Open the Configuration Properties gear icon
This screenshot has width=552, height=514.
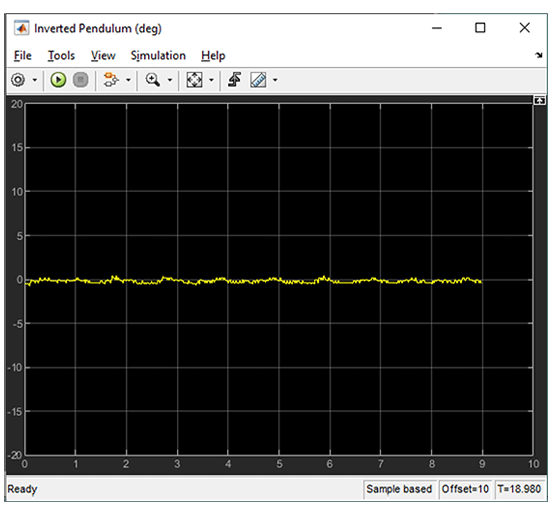18,80
